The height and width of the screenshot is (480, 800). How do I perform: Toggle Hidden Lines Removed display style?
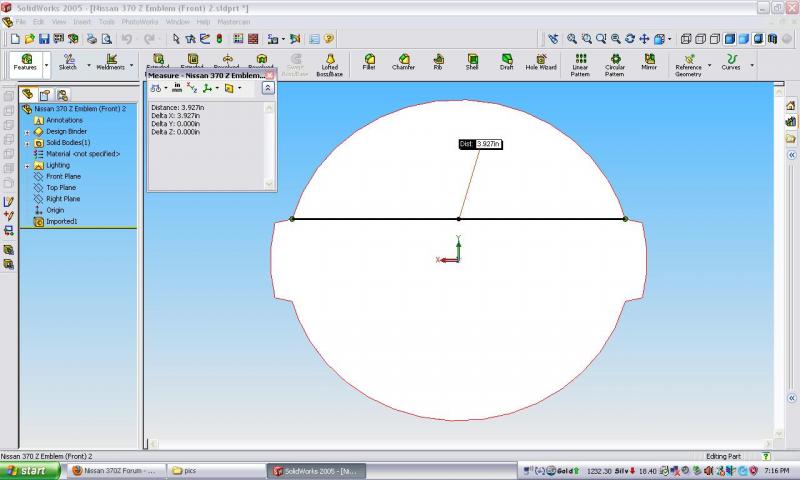(715, 39)
